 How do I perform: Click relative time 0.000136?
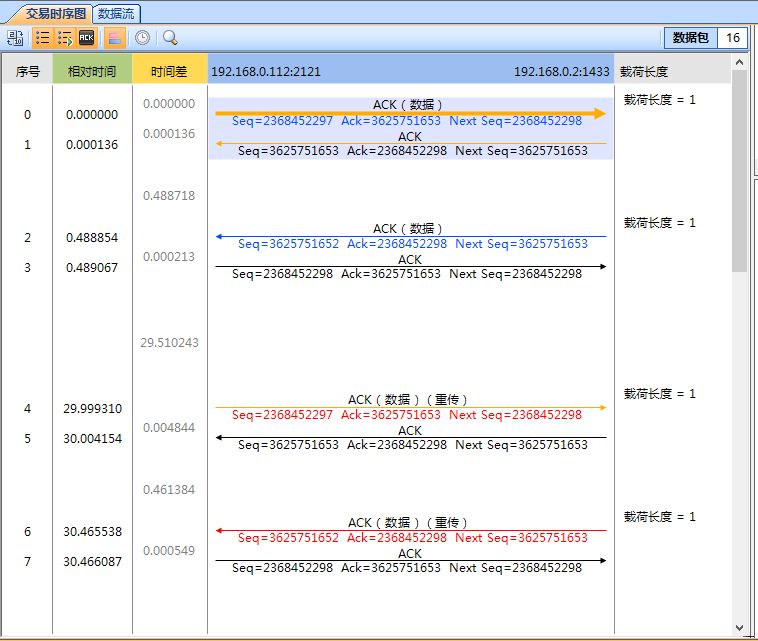[92, 145]
